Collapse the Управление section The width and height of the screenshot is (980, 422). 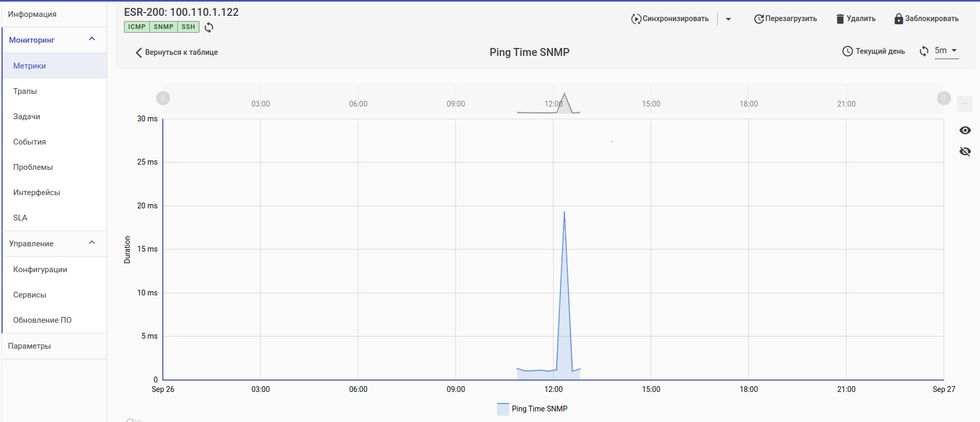point(92,243)
